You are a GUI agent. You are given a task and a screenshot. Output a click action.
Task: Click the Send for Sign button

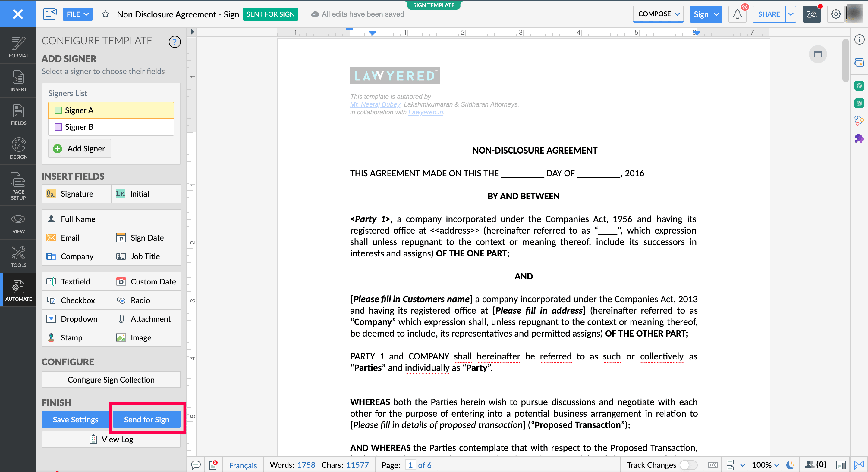[x=146, y=419]
